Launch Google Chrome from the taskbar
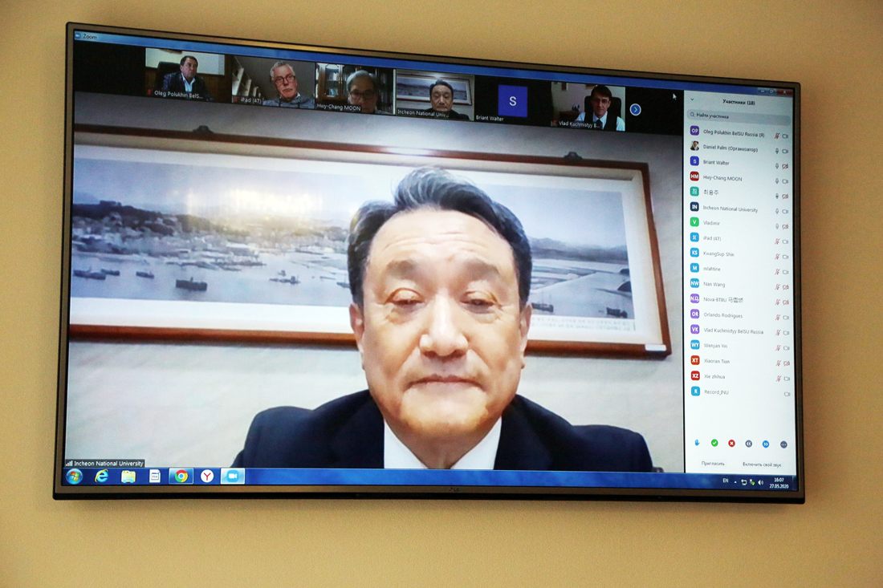The width and height of the screenshot is (883, 588). click(181, 476)
